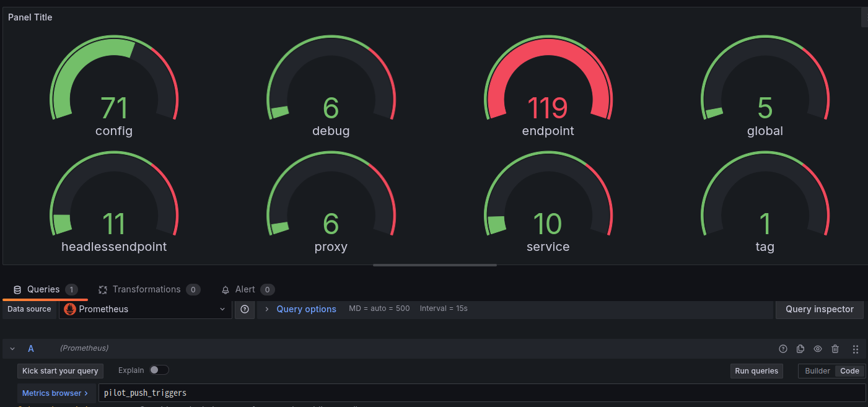Switch to Queries tab
Image resolution: width=868 pixels, height=407 pixels.
click(45, 289)
